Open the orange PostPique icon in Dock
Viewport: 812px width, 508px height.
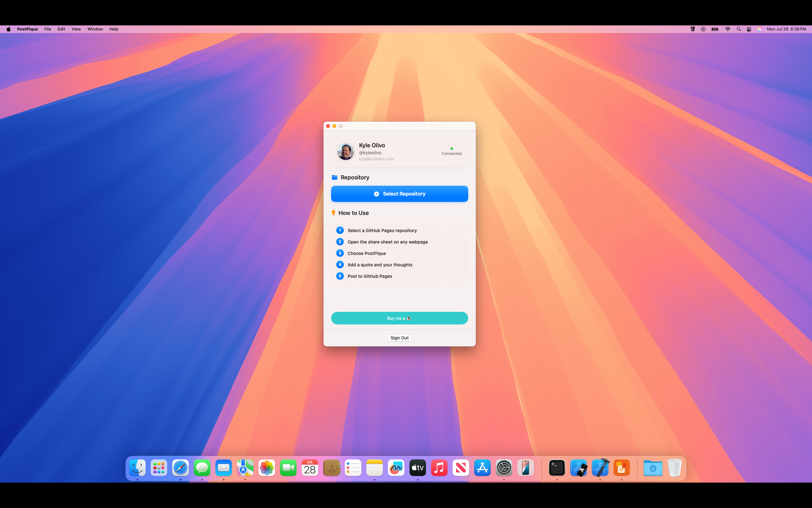click(622, 468)
